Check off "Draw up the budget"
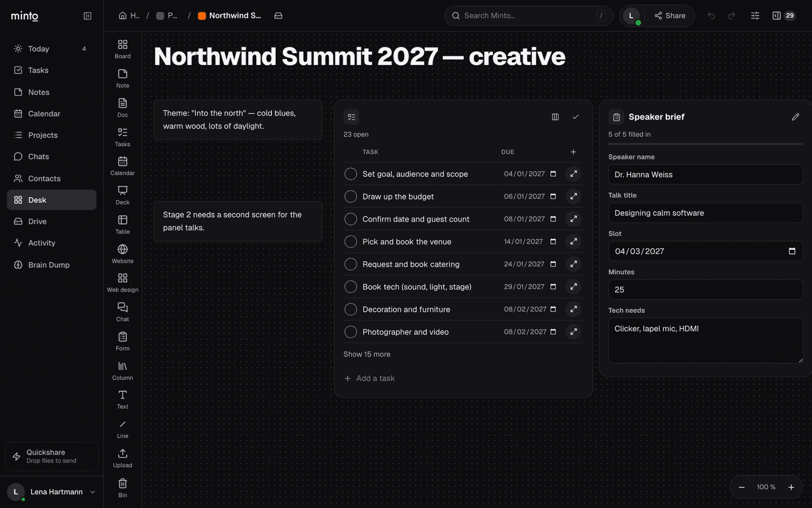Screen dimensions: 812x508 (x=351, y=196)
